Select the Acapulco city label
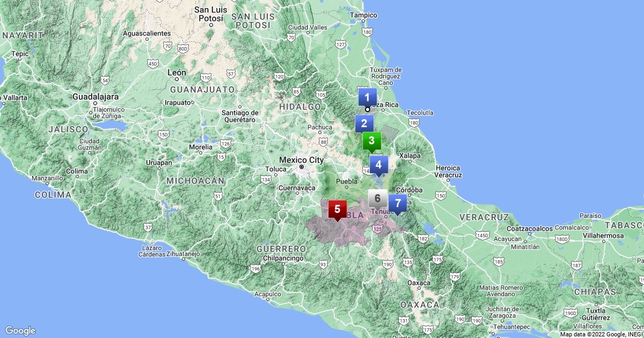The width and height of the screenshot is (644, 338). [267, 294]
